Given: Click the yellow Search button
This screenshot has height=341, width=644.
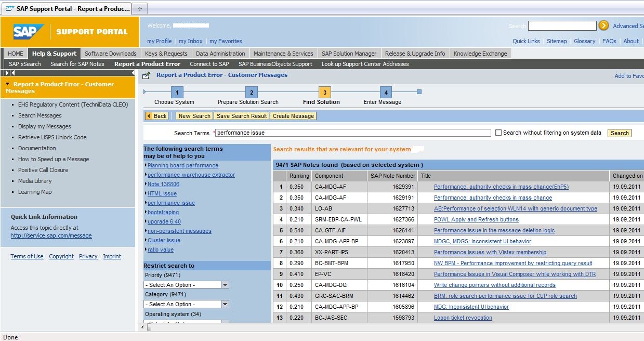Looking at the screenshot, I should [x=620, y=133].
